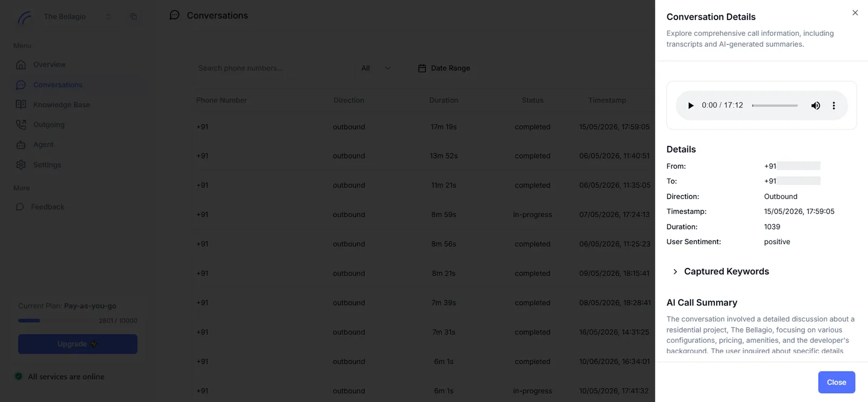Click the copy icon beside The Bellagio

click(133, 17)
